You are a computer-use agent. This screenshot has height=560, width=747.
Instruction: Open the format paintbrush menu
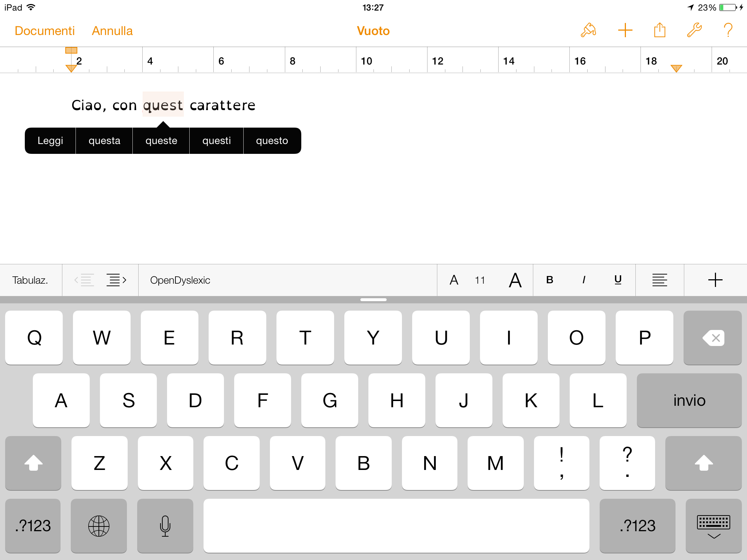[x=588, y=30]
